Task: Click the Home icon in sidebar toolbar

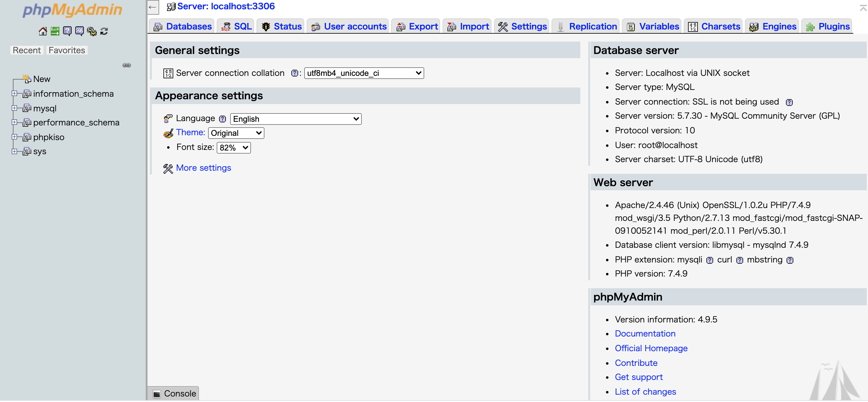Action: coord(43,31)
